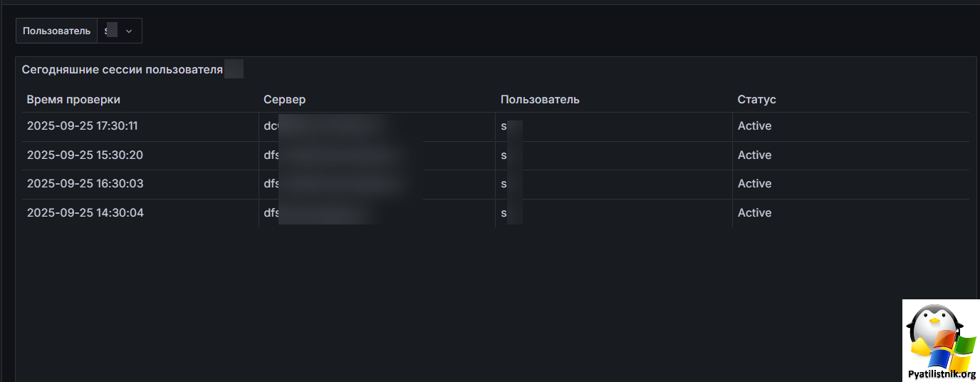Screen dimensions: 980x382
Task: Click the Pyatilistnik.org watermark text
Action: click(942, 374)
